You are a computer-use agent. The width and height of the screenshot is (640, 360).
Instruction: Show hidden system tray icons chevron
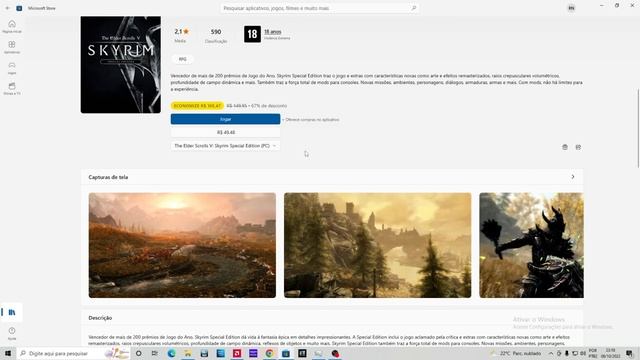(551, 353)
